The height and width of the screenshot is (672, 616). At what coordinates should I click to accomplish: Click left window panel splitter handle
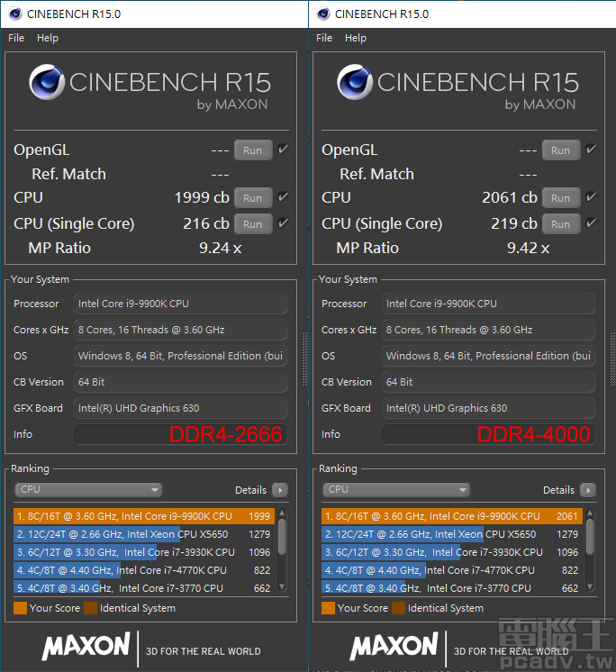pyautogui.click(x=304, y=359)
